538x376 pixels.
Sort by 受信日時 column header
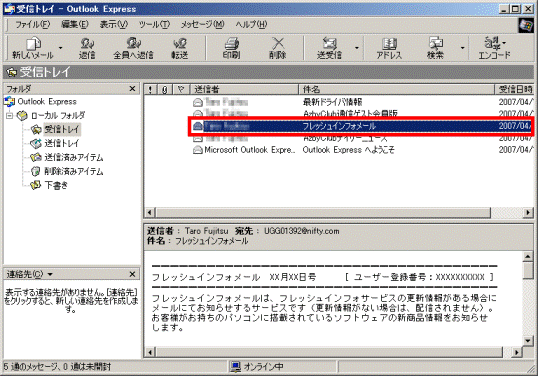[514, 90]
